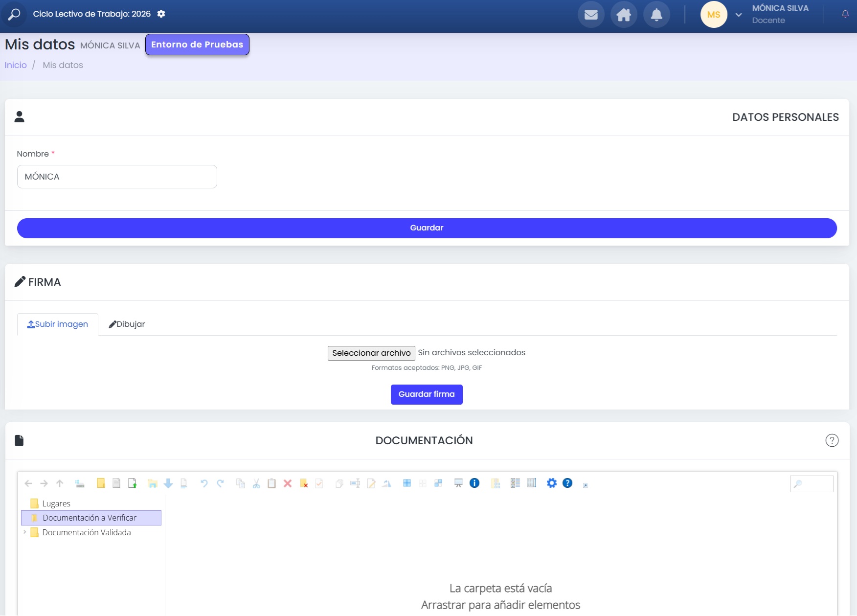Switch to the Subir imagen tab
Viewport: 857px width, 616px height.
58,324
